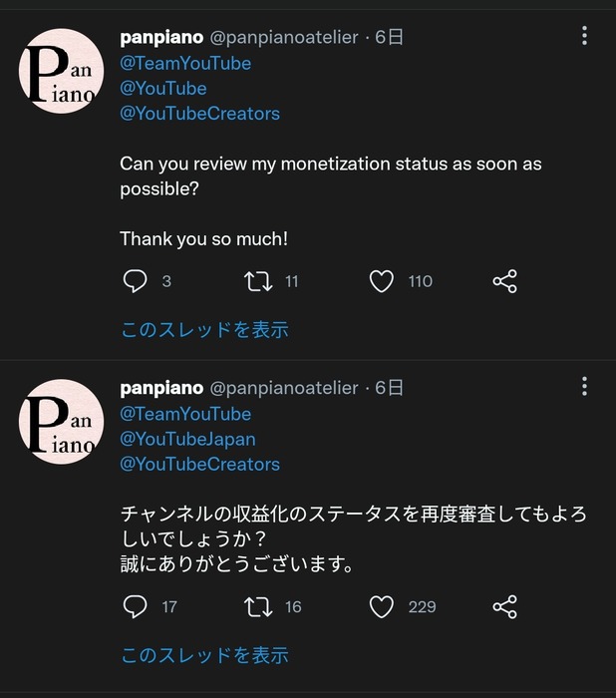
Task: Retweet the tweet with 16 retweets
Action: point(258,606)
